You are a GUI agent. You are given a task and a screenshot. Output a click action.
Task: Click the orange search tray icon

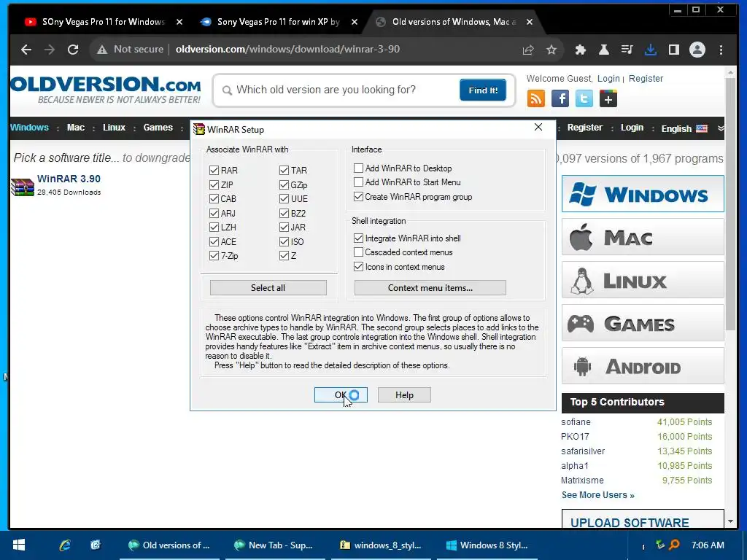(674, 545)
